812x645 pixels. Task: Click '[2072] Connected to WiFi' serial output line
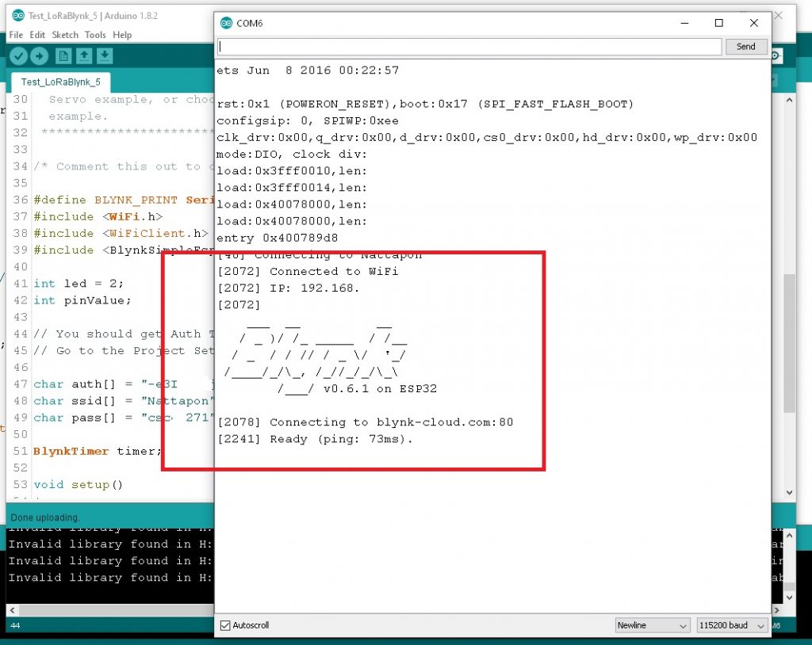click(308, 271)
